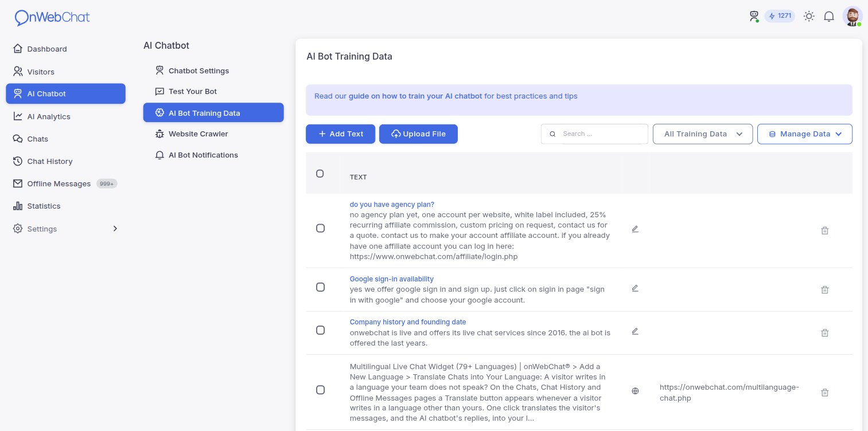Open the AI bot status icon in header
The height and width of the screenshot is (431, 868).
coord(754,16)
